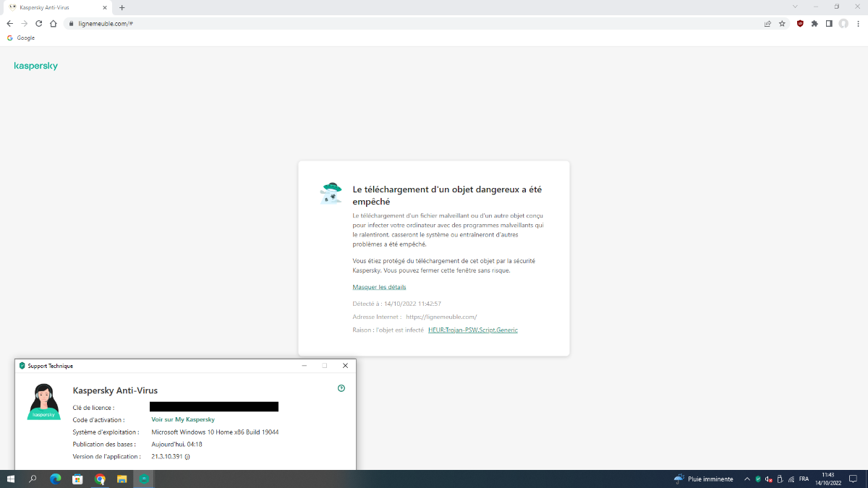This screenshot has width=868, height=488.
Task: Bookmark this page with star icon
Action: click(x=782, y=23)
